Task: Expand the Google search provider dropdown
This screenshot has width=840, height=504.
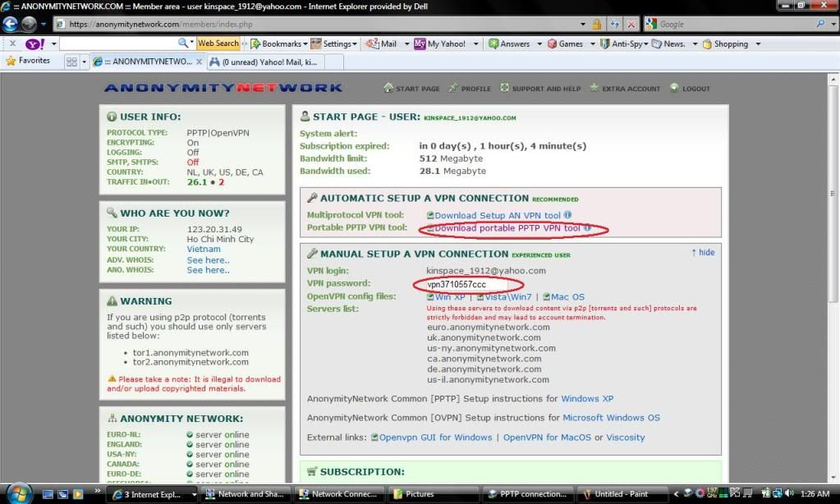Action: (x=833, y=24)
